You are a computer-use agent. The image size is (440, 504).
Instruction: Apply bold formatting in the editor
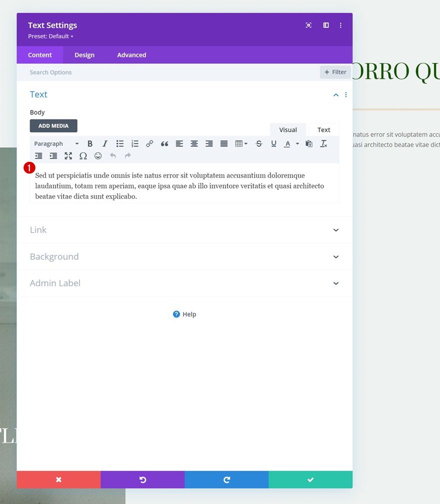(90, 143)
